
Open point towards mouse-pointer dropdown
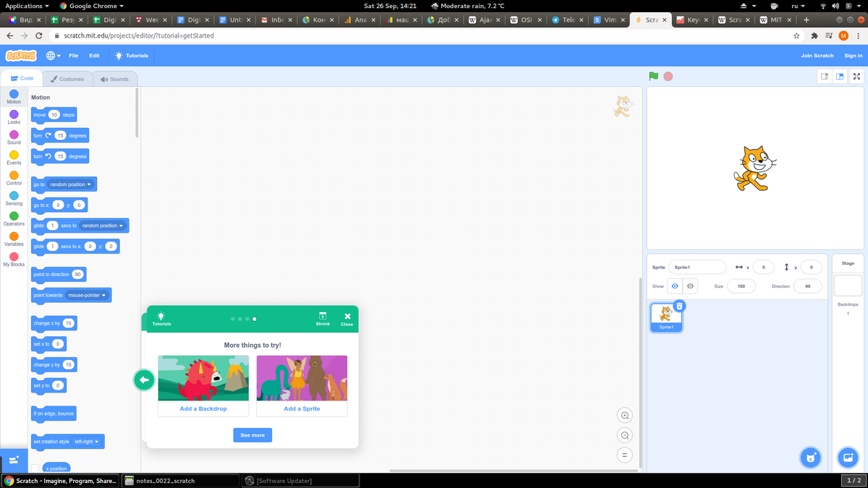click(88, 295)
